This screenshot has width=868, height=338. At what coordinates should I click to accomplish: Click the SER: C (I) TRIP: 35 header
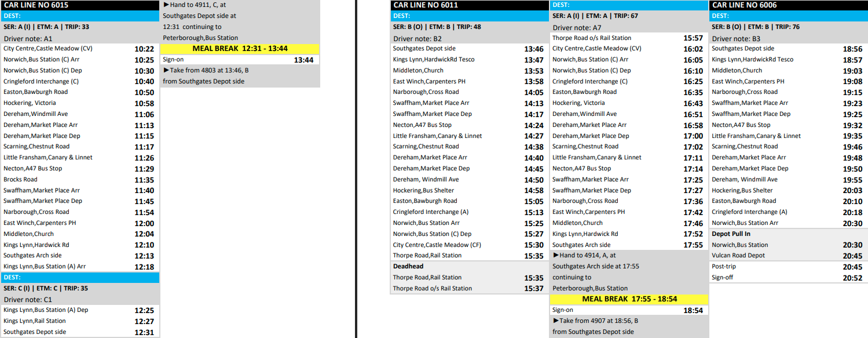point(80,289)
